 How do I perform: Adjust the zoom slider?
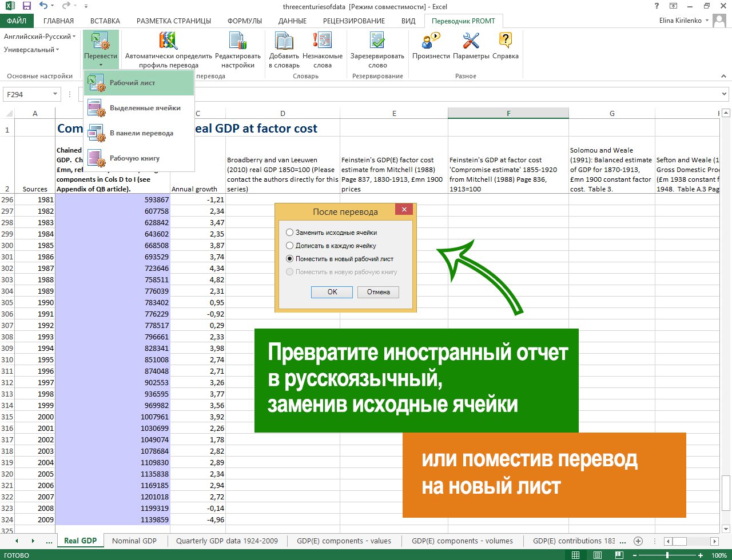(669, 555)
